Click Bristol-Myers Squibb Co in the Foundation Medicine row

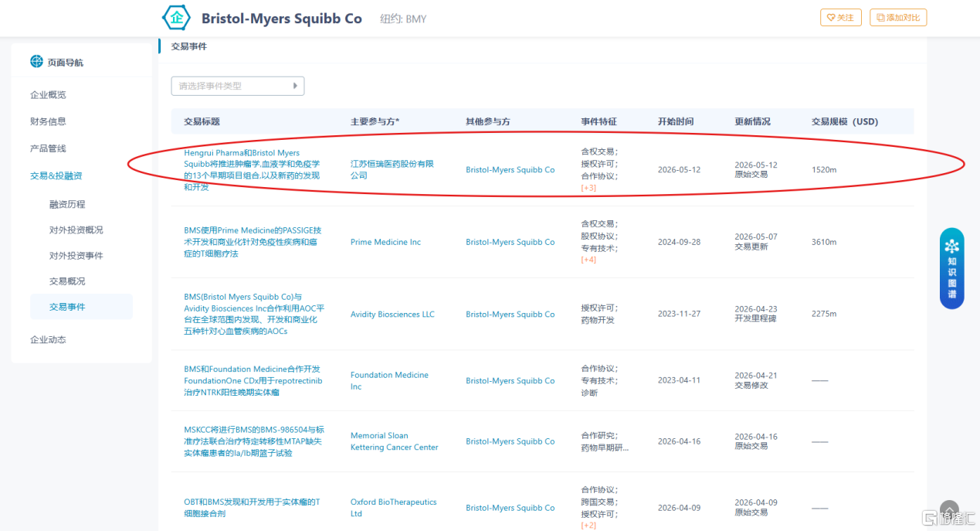coord(510,381)
